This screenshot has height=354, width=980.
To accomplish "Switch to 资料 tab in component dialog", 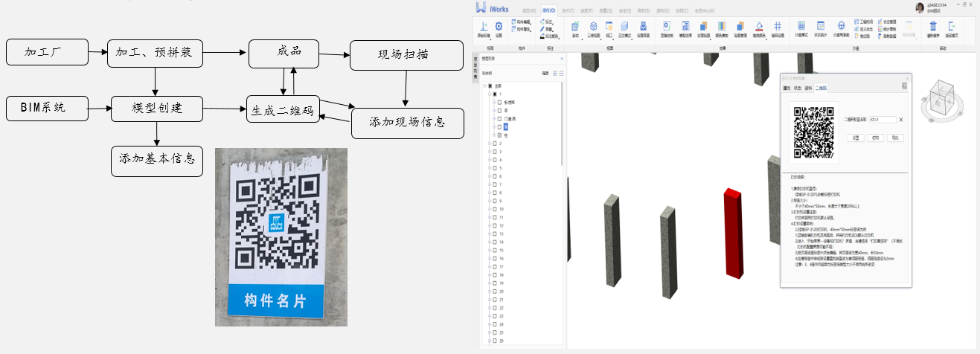I will [x=808, y=88].
